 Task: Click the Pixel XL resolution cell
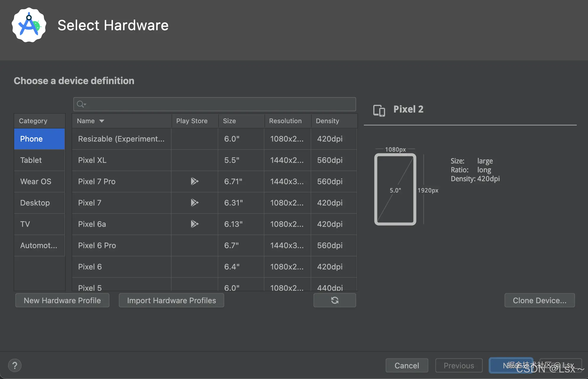coord(287,160)
